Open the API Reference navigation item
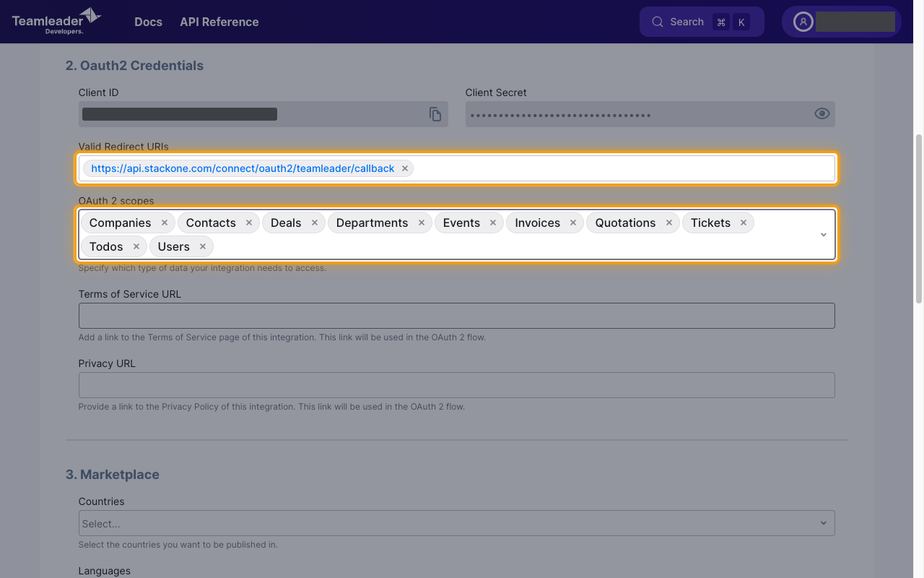The width and height of the screenshot is (924, 578). (219, 22)
